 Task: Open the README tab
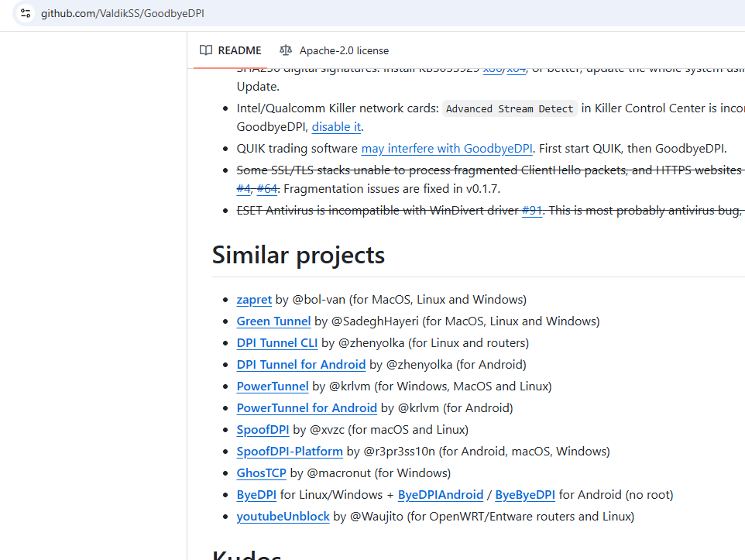[x=231, y=50]
